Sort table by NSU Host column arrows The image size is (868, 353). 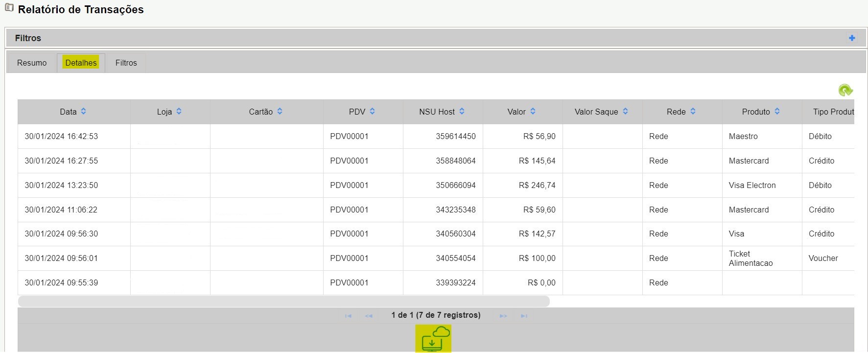(x=462, y=112)
